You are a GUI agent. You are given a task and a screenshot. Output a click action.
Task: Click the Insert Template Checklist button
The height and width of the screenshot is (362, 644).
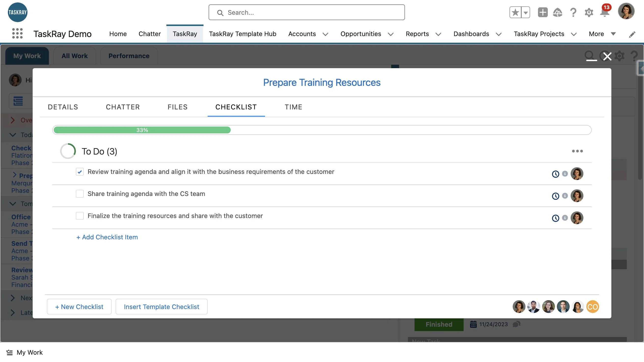pyautogui.click(x=161, y=307)
